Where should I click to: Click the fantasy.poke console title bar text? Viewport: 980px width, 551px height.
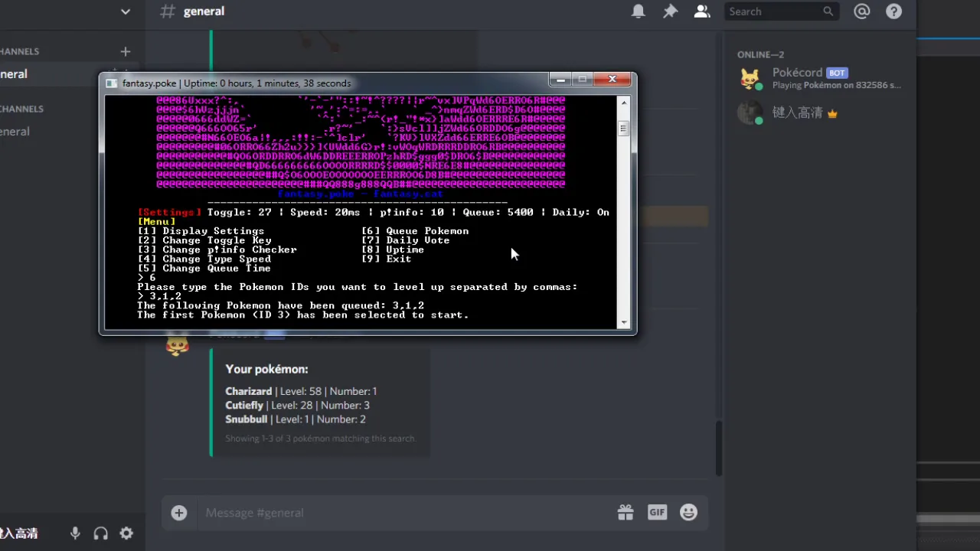pos(237,83)
